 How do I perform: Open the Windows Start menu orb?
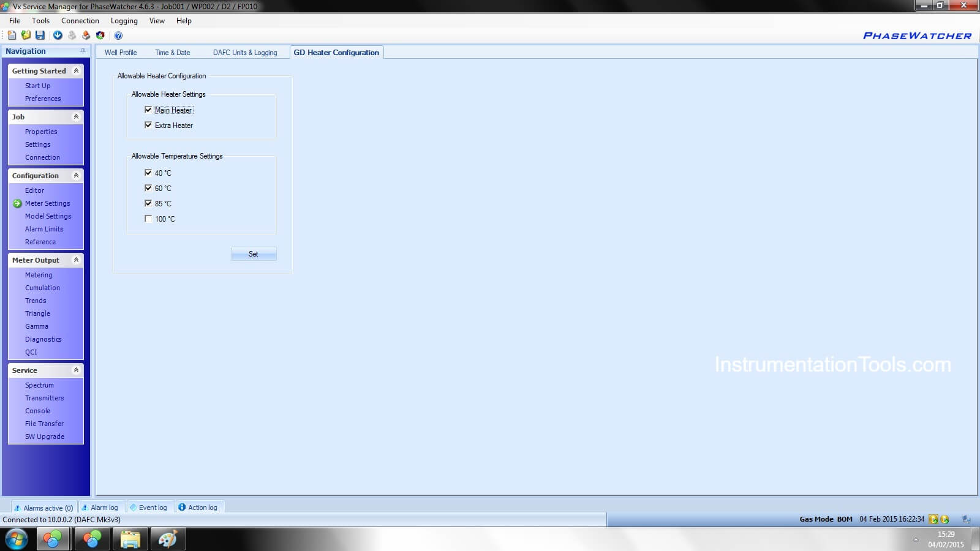[17, 539]
